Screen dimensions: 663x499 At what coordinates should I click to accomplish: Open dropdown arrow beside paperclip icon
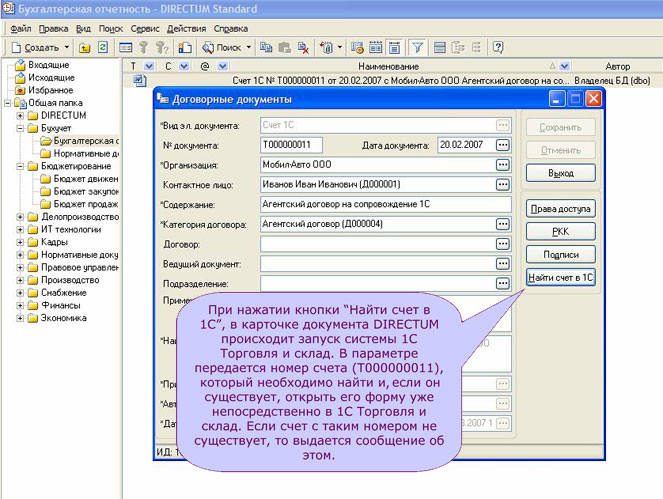coord(340,47)
